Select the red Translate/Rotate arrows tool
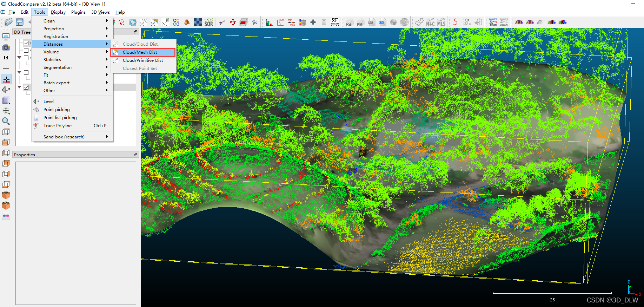Screen dimensions: 644x307 point(233,22)
